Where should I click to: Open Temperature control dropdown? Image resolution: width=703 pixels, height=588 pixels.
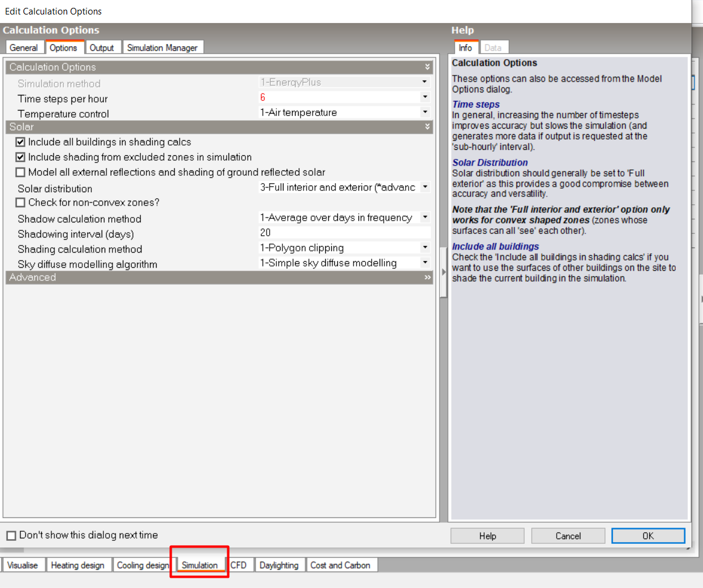[x=424, y=112]
